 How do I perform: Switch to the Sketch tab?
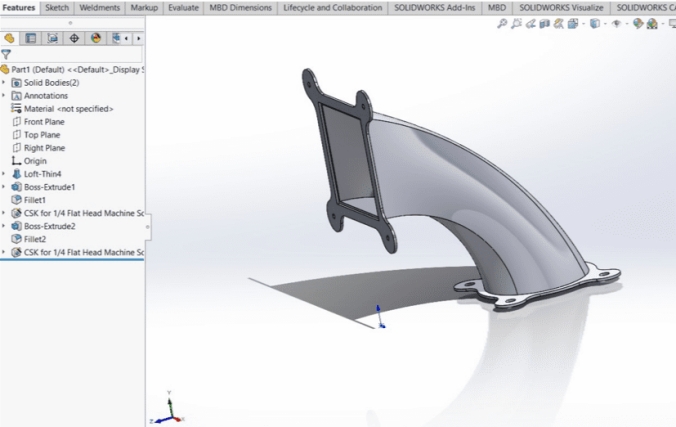(x=57, y=8)
